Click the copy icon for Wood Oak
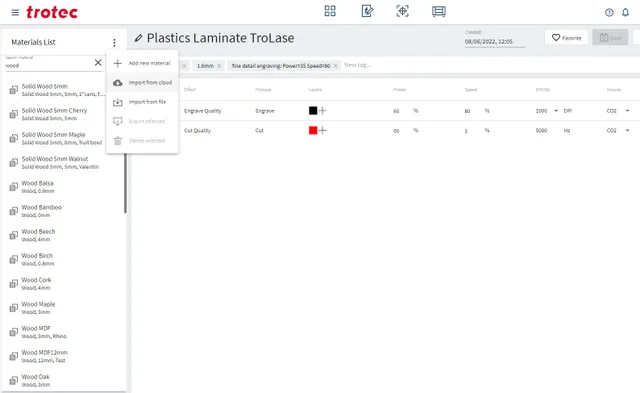This screenshot has width=640, height=393. (x=14, y=380)
